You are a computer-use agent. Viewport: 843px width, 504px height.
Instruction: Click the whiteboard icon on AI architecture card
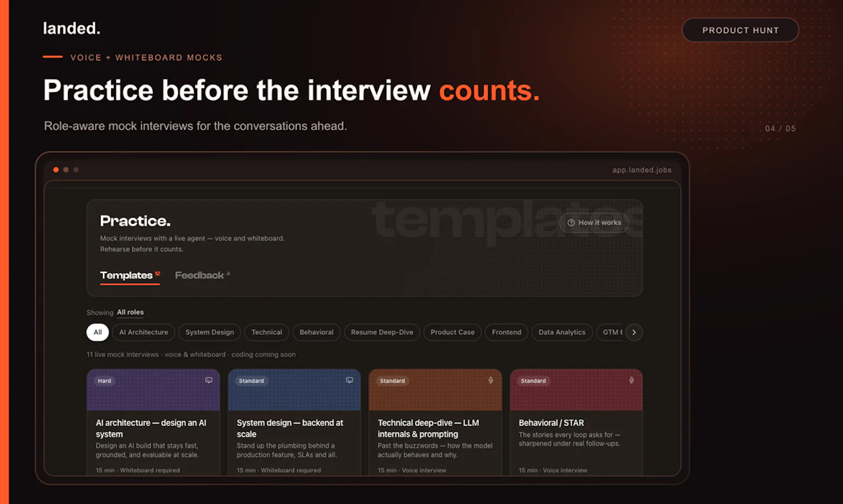209,380
